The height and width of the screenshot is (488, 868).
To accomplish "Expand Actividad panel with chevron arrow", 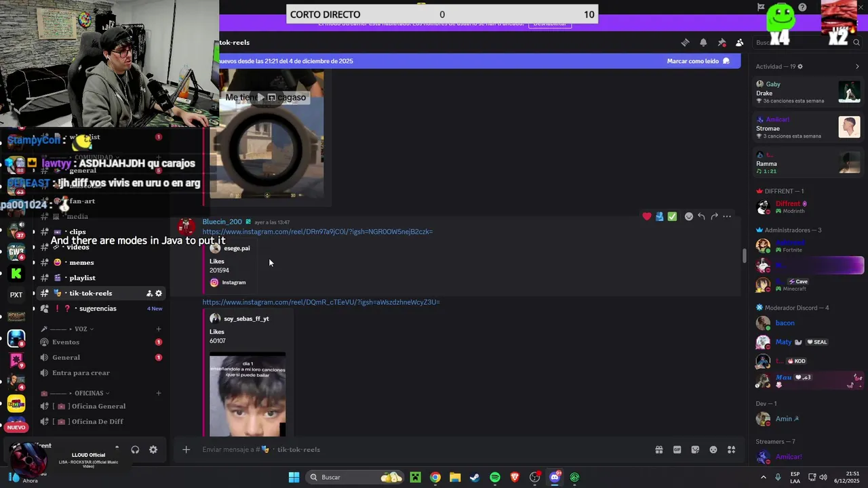I will [857, 66].
